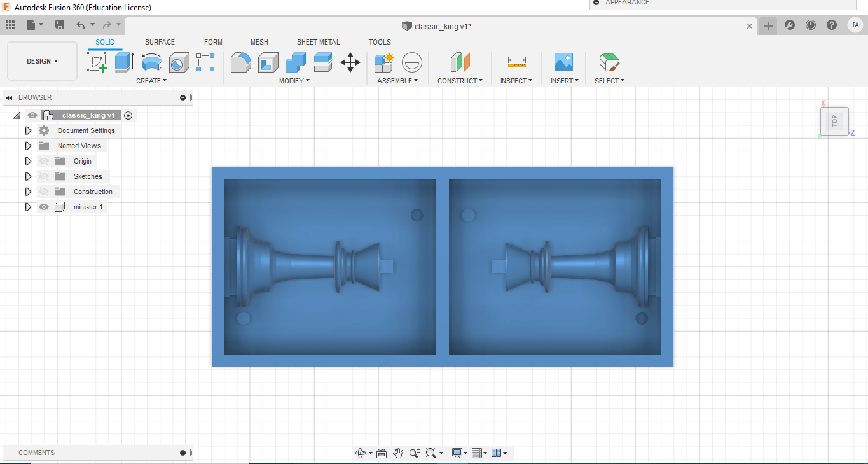Switch to the TOOLS tab
The height and width of the screenshot is (464, 868).
(380, 42)
